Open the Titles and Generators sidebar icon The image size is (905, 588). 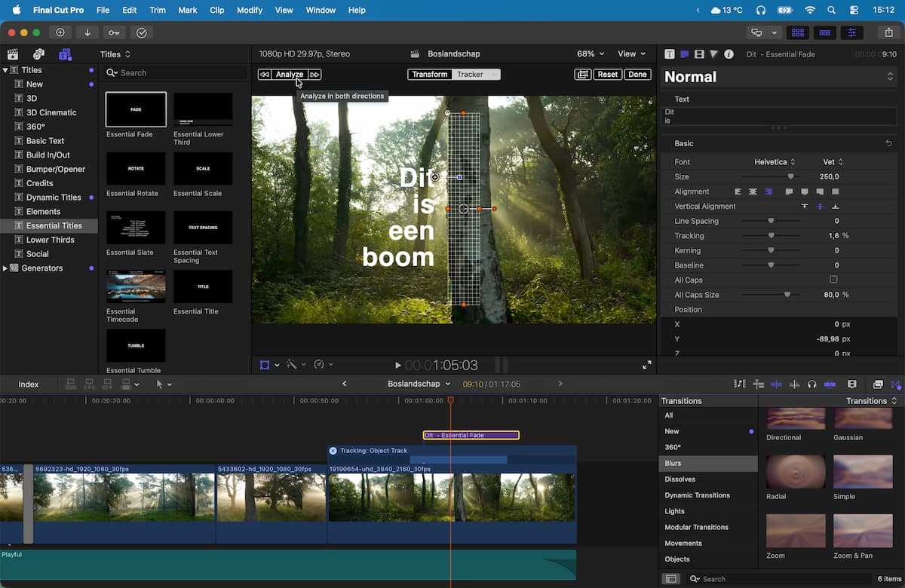coord(66,54)
